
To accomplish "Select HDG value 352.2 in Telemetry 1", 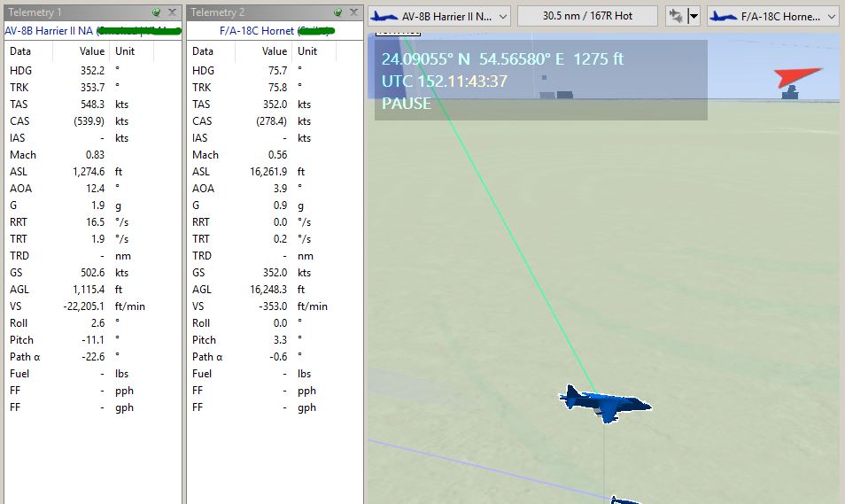I will click(93, 71).
